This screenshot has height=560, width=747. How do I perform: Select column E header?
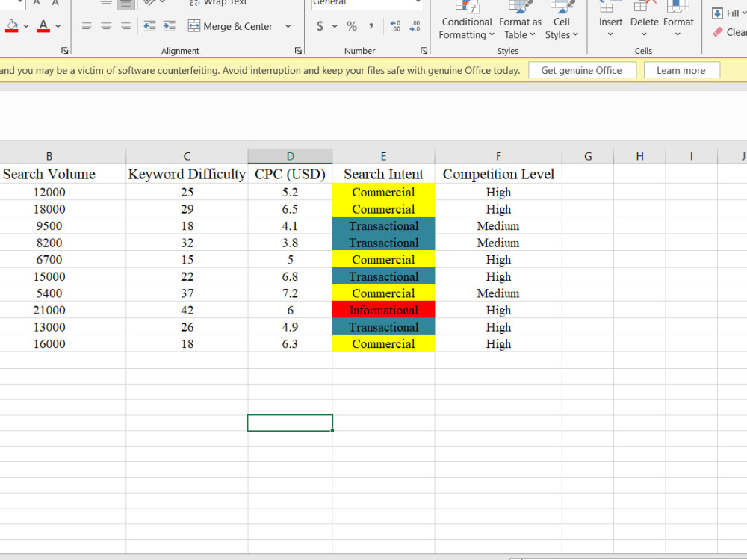383,156
